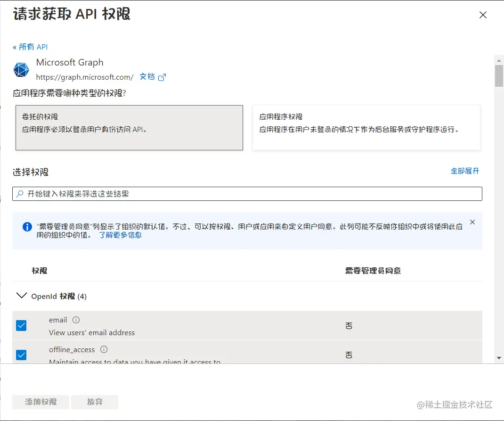This screenshot has width=504, height=421.
Task: Click the 否 value in offline_access row
Action: 349,355
